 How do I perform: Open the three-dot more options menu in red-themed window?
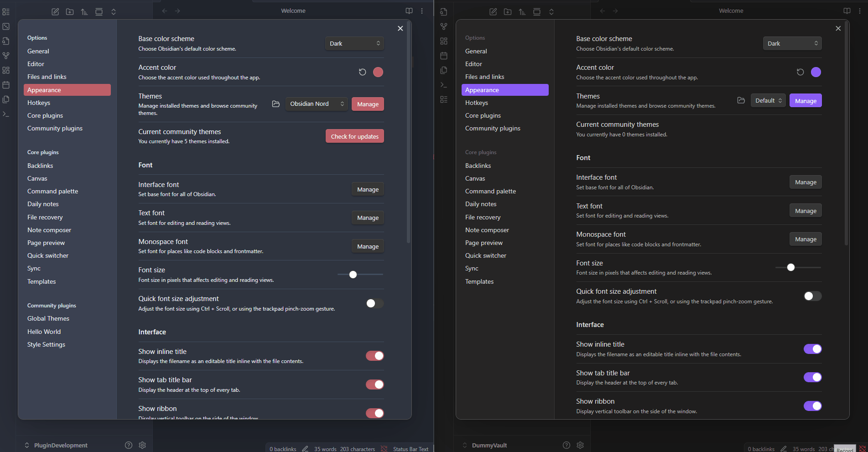[x=422, y=11]
